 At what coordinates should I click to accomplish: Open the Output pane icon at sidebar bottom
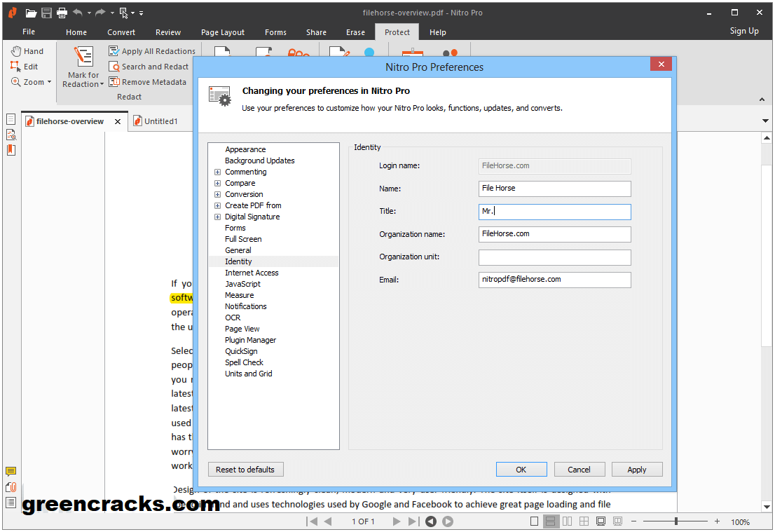[x=11, y=503]
